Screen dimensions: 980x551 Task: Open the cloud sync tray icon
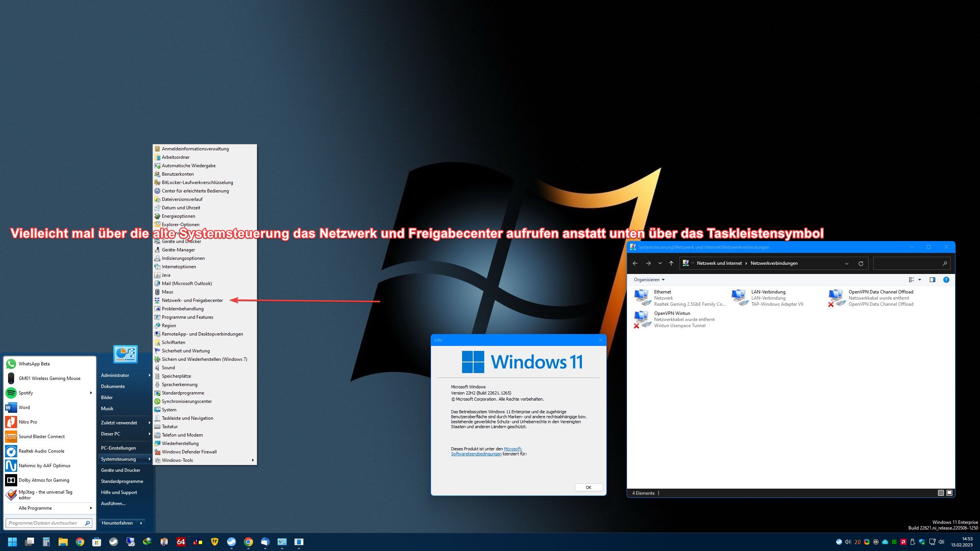coord(885,542)
